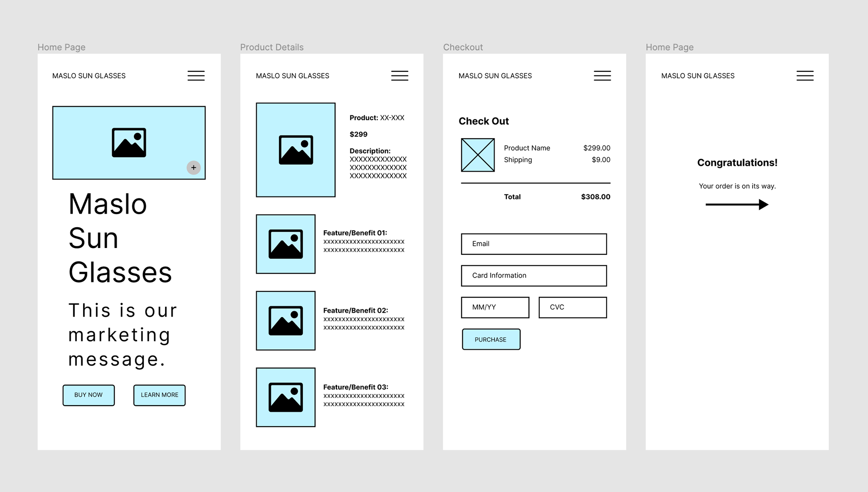Click the MM/YY expiry field
This screenshot has width=868, height=492.
click(x=495, y=307)
